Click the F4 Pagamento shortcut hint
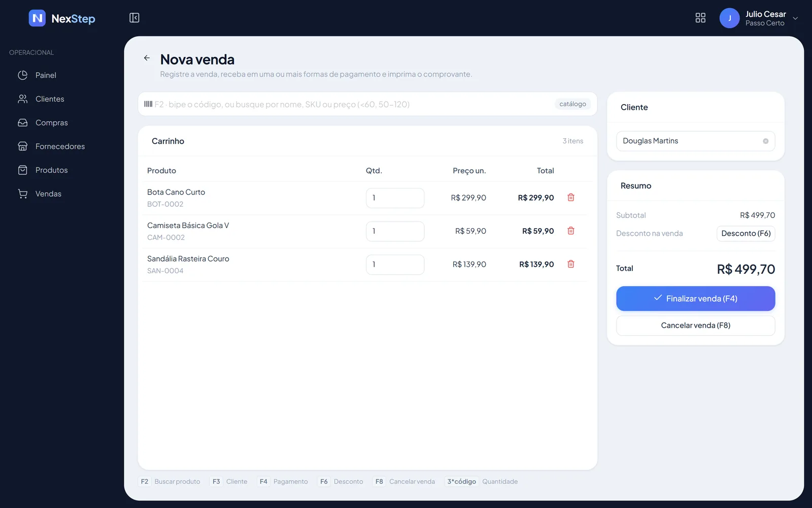Viewport: 812px width, 508px height. (283, 482)
